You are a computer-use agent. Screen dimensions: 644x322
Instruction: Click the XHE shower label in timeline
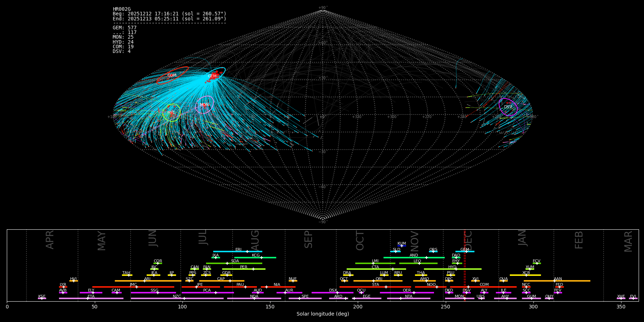[621, 297]
